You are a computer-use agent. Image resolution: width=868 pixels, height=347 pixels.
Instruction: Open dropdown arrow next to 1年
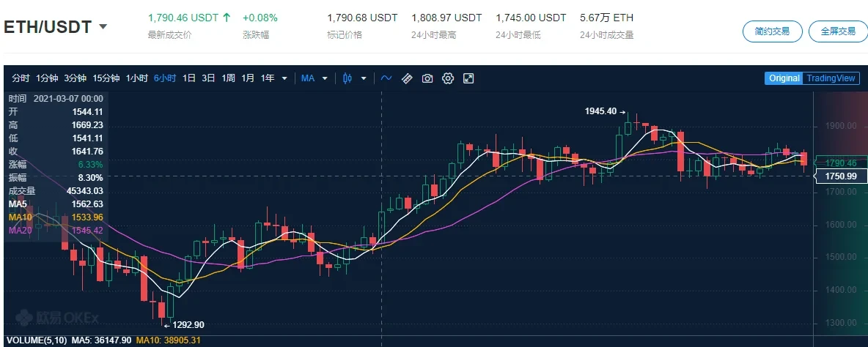tap(284, 78)
